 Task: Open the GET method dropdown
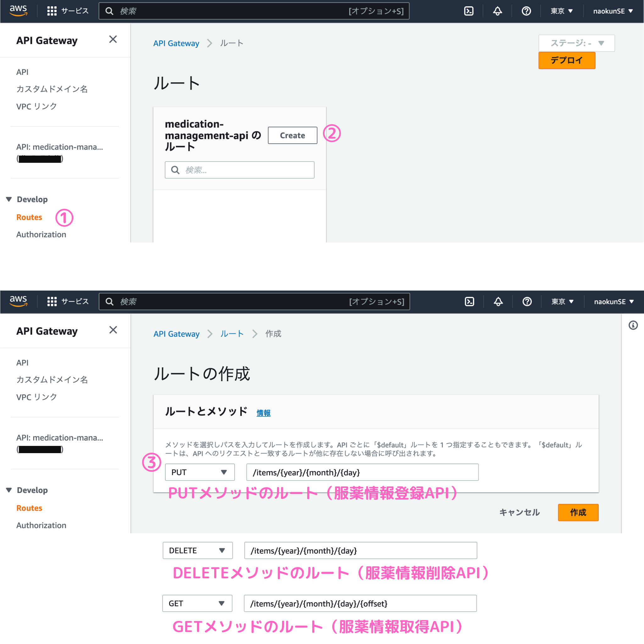(197, 603)
